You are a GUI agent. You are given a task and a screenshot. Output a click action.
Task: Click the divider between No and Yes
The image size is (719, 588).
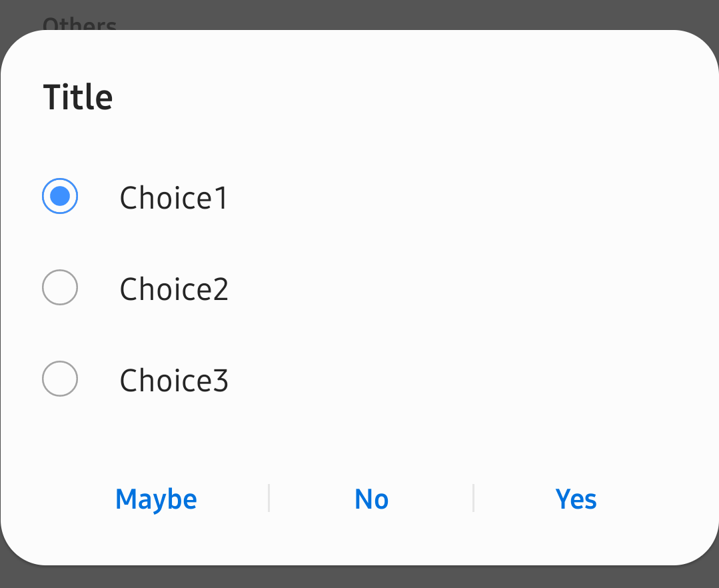473,499
